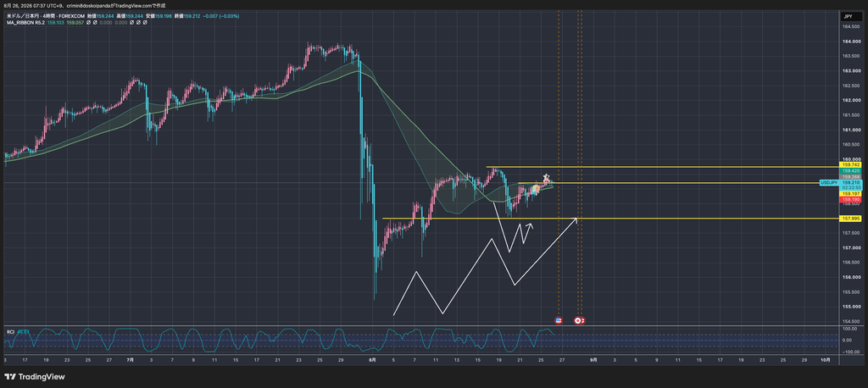This screenshot has height=388, width=868.
Task: Click the RCI indicator legend label
Action: (x=10, y=331)
